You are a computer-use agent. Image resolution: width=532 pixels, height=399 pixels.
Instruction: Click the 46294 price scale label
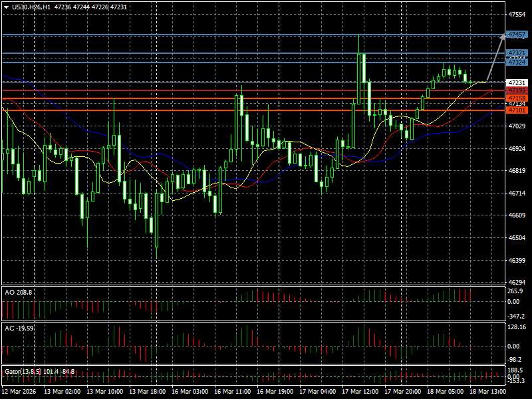517,282
